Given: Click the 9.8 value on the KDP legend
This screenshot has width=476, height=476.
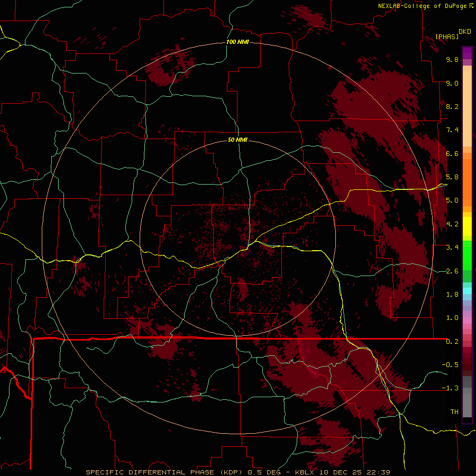Looking at the screenshot, I should [x=452, y=59].
